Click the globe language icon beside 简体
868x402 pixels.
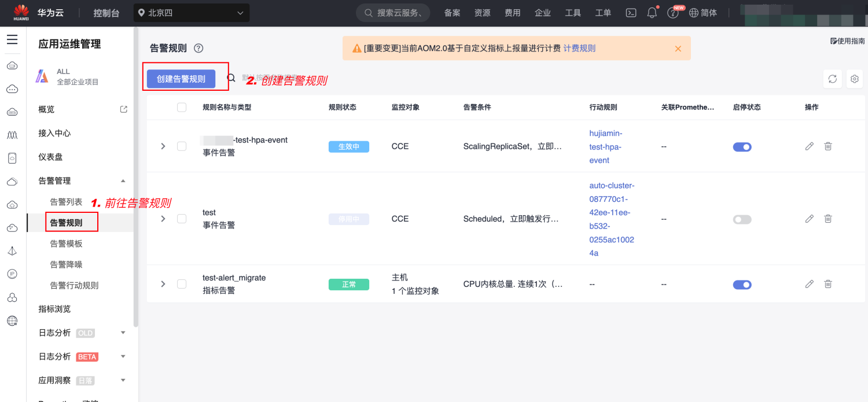[x=694, y=13]
